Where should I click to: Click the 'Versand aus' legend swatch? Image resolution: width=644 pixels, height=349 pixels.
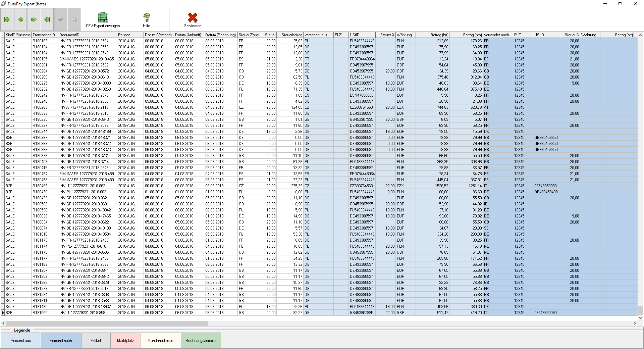point(21,341)
